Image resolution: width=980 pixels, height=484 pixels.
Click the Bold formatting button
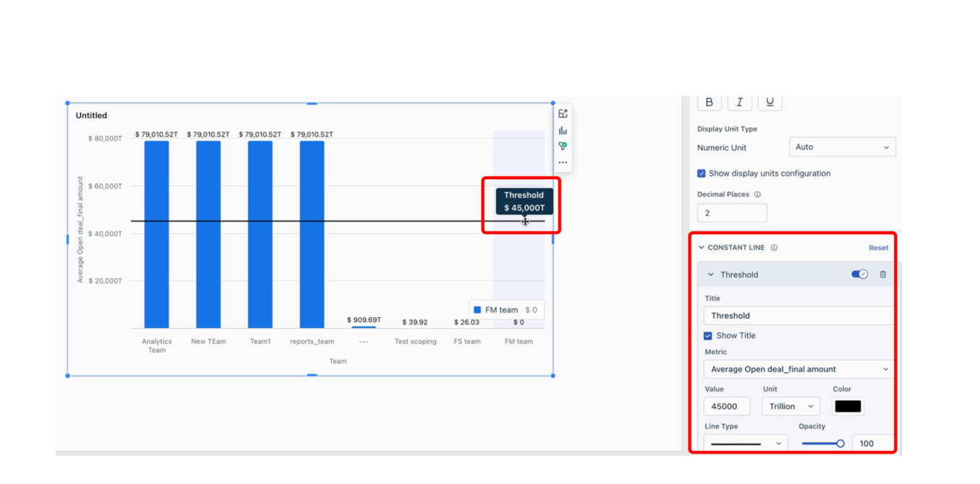[x=709, y=103]
